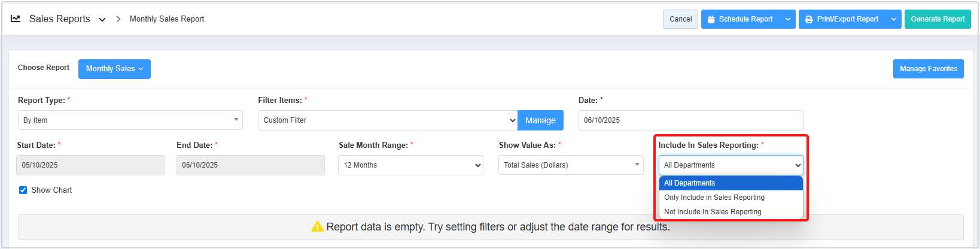Viewport: 980px width, 249px height.
Task: Open the Monthly Sales report chooser
Action: pyautogui.click(x=114, y=69)
